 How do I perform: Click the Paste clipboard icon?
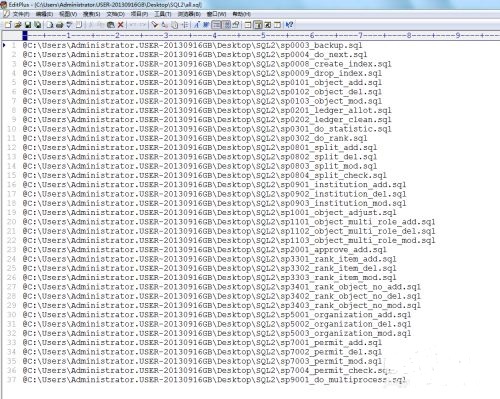110,25
